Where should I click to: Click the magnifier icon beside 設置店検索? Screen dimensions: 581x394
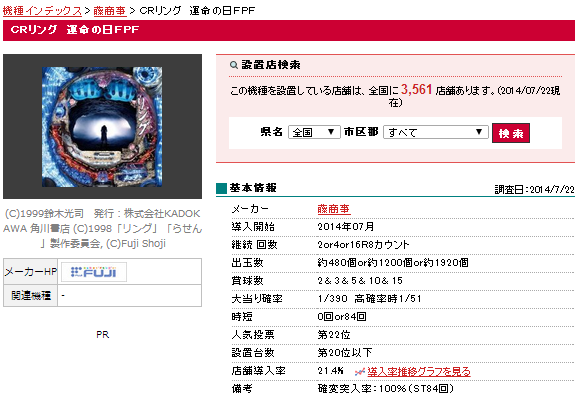pos(233,65)
